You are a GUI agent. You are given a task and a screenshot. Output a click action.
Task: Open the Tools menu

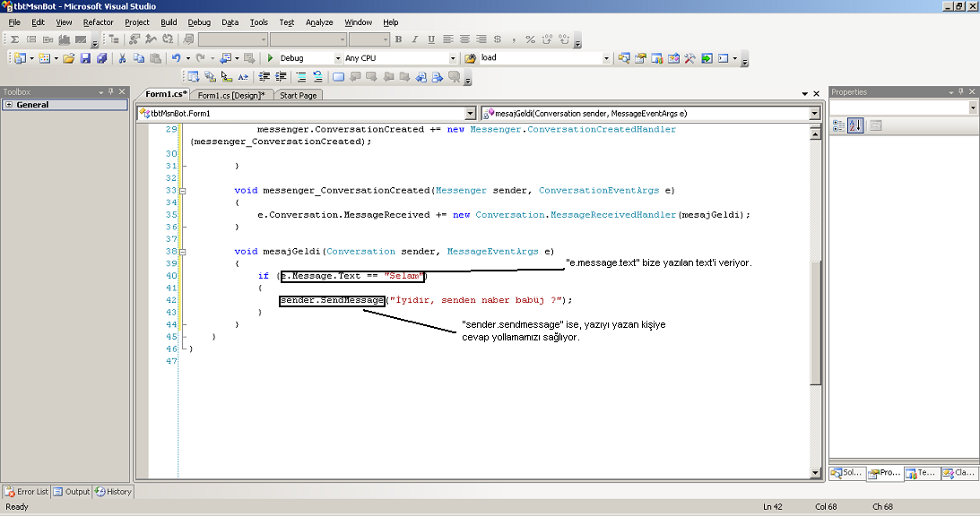[x=259, y=22]
